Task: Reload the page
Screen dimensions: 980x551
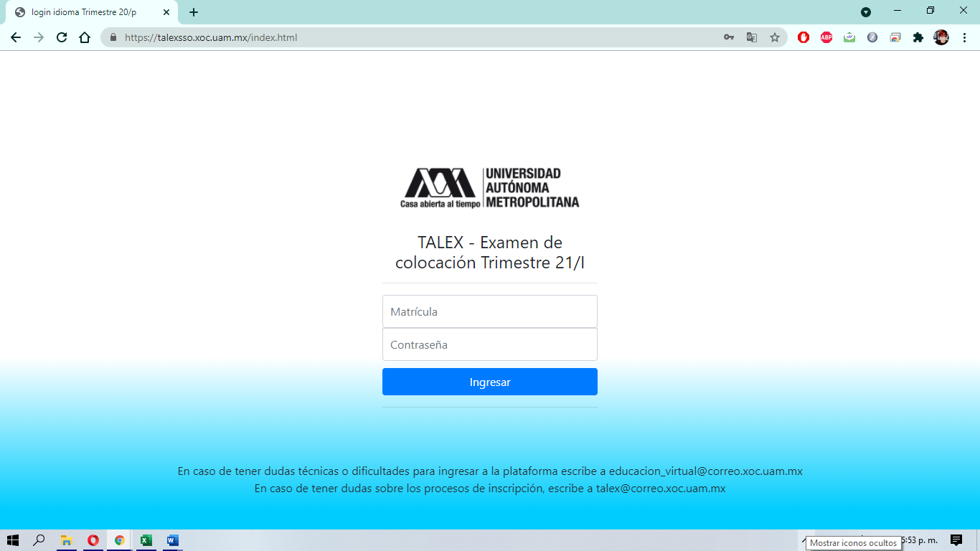Action: (x=62, y=37)
